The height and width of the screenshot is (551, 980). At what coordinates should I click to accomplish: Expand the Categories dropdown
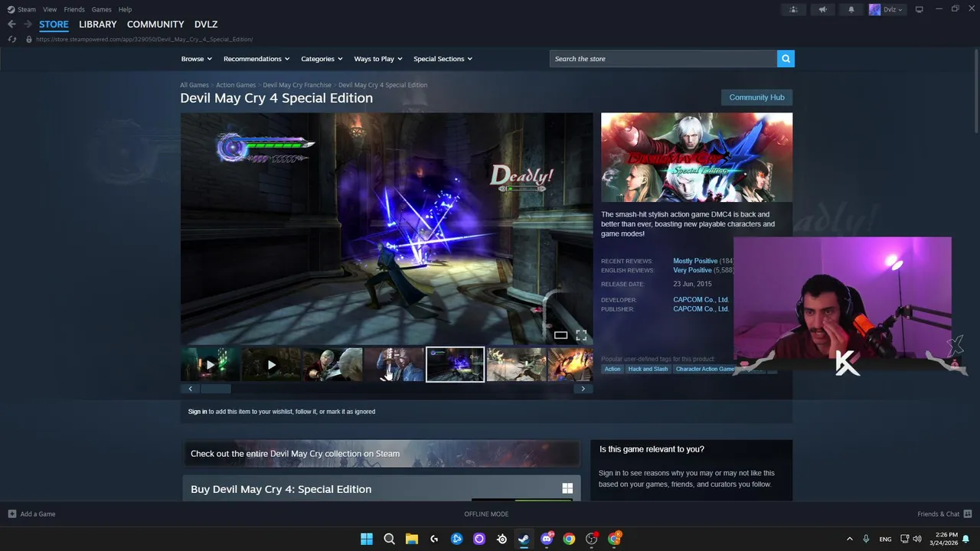pyautogui.click(x=322, y=59)
